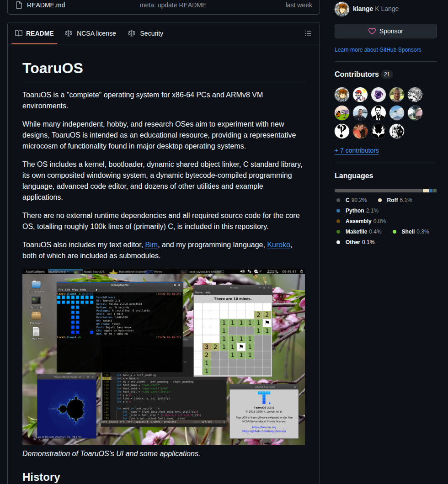Viewport: 448px width, 484px height.
Task: Open the red-cap cartoon kid contributor avatar
Action: coord(360,95)
